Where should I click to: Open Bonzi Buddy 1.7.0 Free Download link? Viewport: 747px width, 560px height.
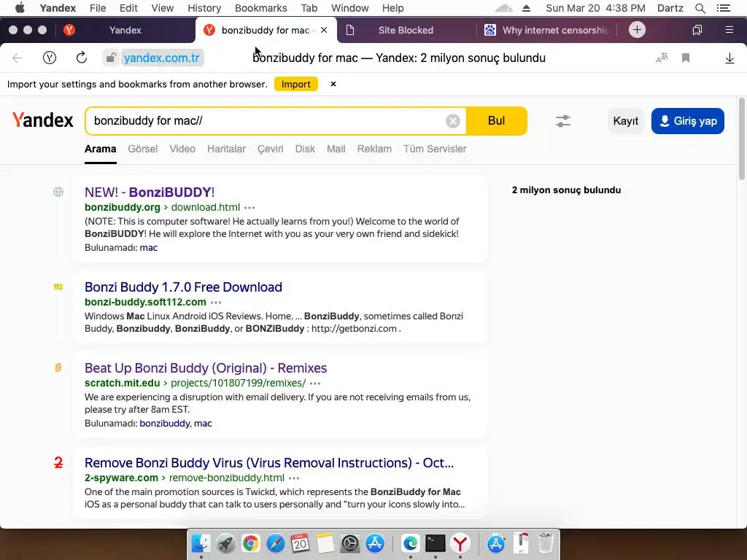(183, 287)
